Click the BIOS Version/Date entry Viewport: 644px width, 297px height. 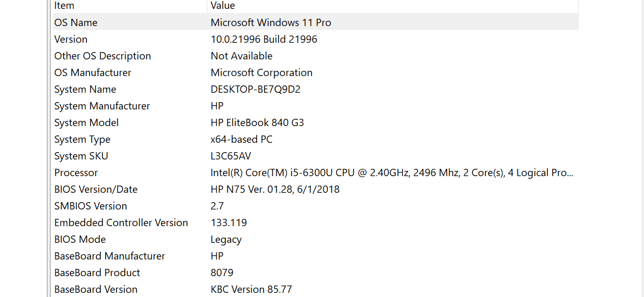pyautogui.click(x=96, y=189)
